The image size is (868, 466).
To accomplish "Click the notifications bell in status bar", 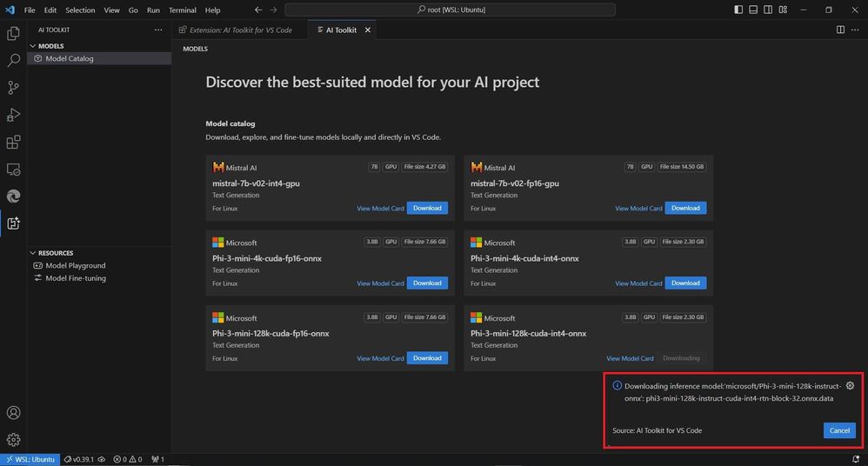I will point(856,459).
